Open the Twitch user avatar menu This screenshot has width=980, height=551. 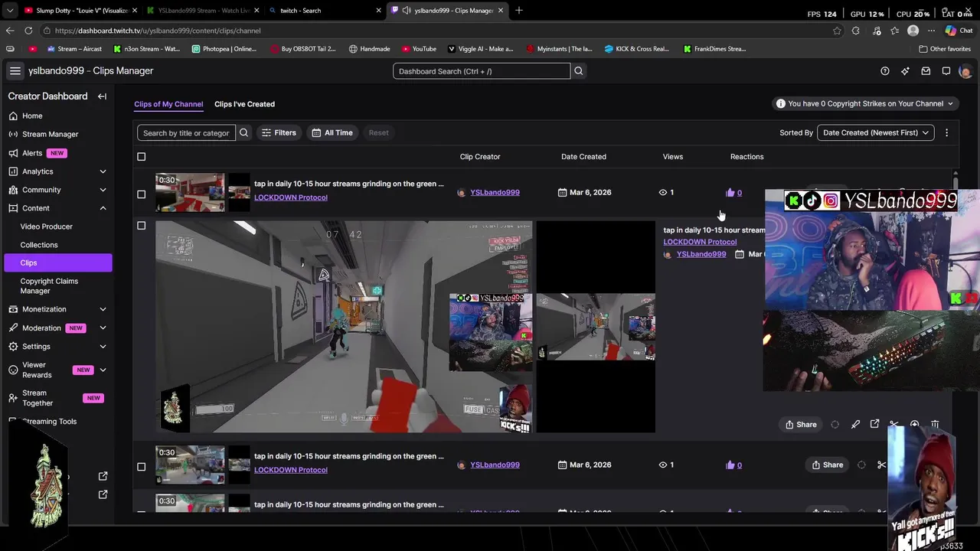click(965, 71)
